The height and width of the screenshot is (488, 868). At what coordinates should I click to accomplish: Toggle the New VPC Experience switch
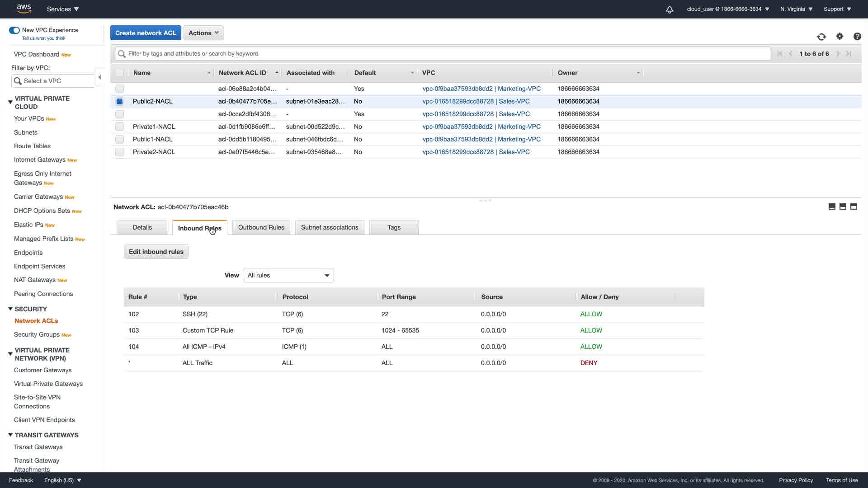point(14,30)
